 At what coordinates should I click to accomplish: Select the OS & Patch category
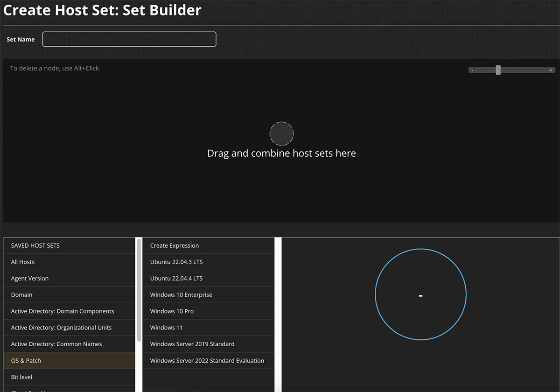69,361
